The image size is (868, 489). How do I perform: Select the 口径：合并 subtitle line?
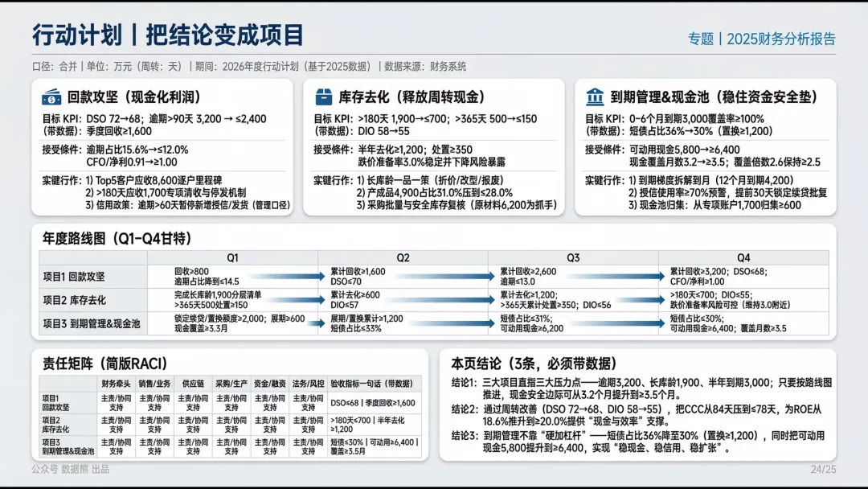(249, 67)
